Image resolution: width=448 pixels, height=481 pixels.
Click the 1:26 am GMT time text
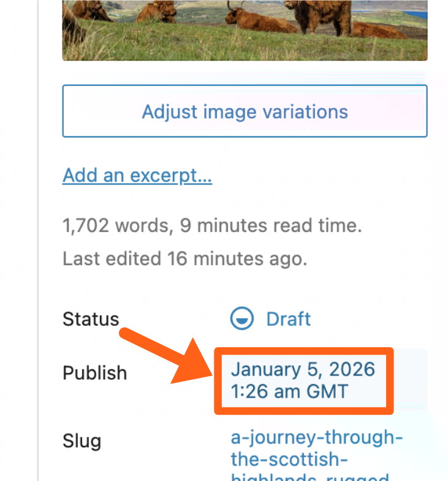click(x=289, y=391)
